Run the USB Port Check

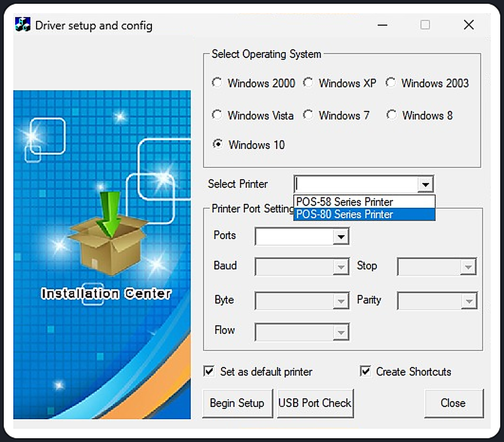click(x=315, y=403)
